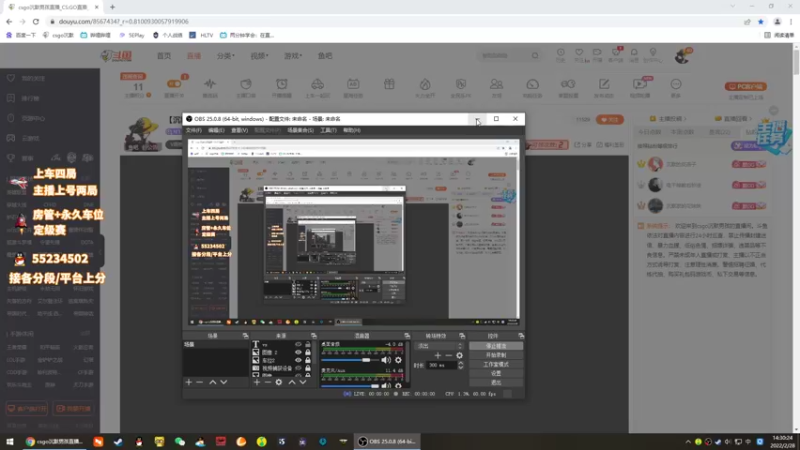This screenshot has width=800, height=450.
Task: Open the 淡出 transition type dropdown
Action: [439, 346]
